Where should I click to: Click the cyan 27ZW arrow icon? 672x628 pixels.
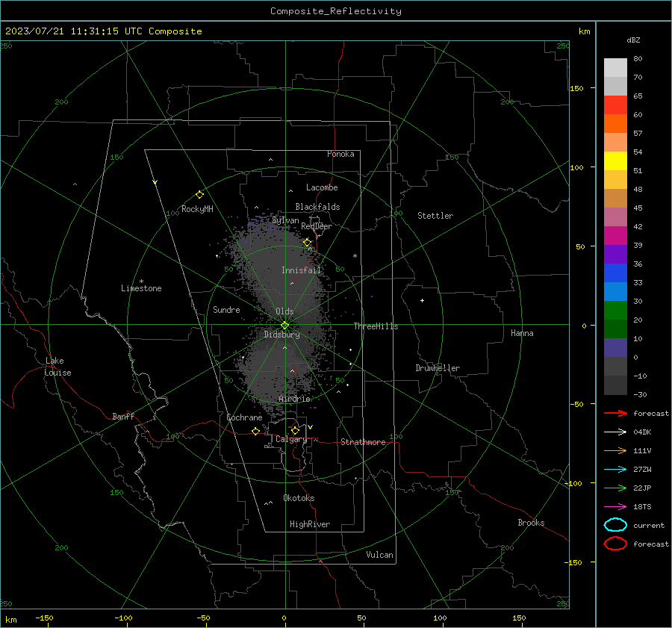click(615, 470)
